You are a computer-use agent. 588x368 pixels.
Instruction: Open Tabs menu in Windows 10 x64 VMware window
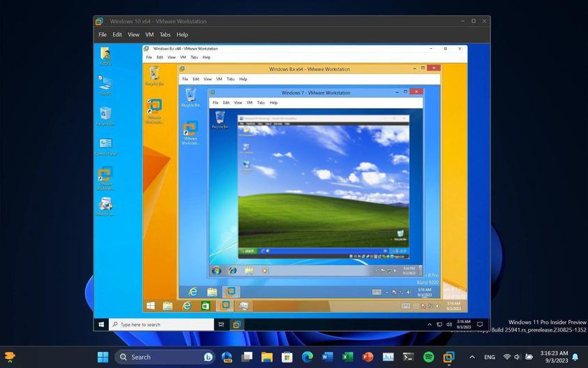coord(165,34)
